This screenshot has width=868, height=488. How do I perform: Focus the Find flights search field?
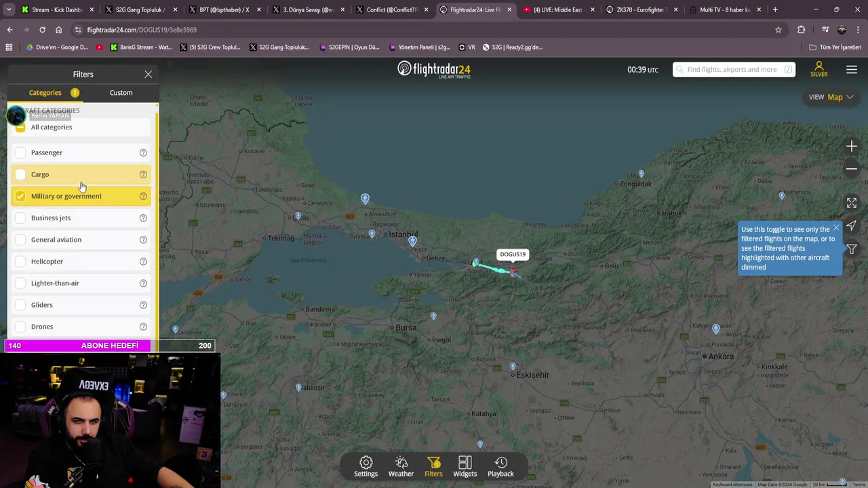734,69
